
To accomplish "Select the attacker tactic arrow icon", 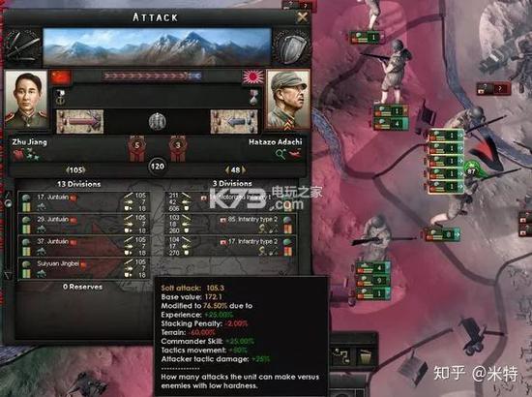I will click(79, 122).
